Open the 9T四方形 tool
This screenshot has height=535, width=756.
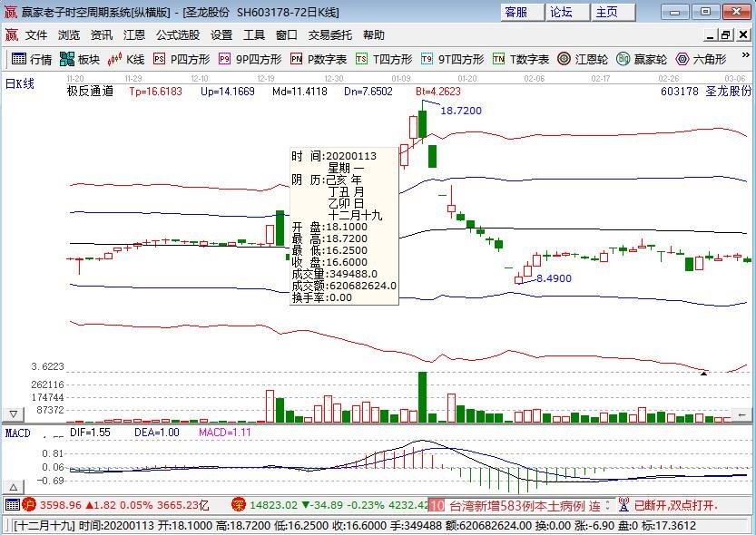pos(452,59)
